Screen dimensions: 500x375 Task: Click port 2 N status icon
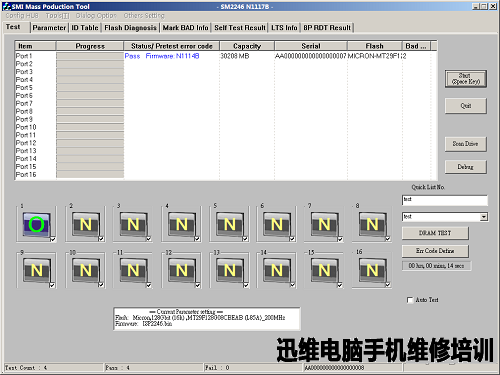tap(86, 224)
